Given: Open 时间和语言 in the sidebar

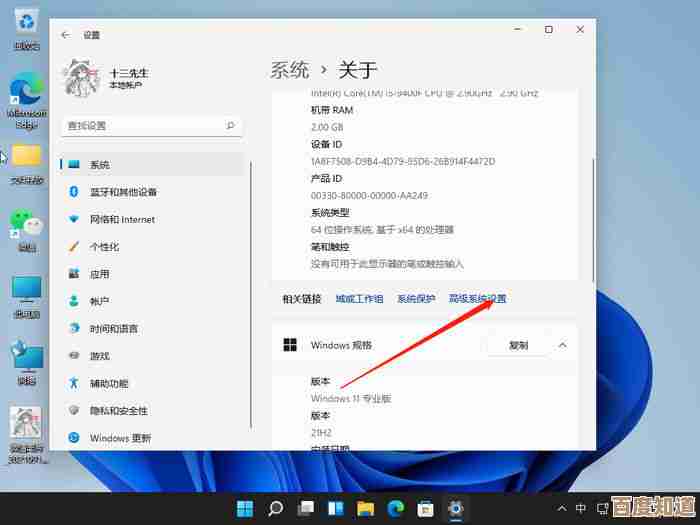Looking at the screenshot, I should 113,329.
